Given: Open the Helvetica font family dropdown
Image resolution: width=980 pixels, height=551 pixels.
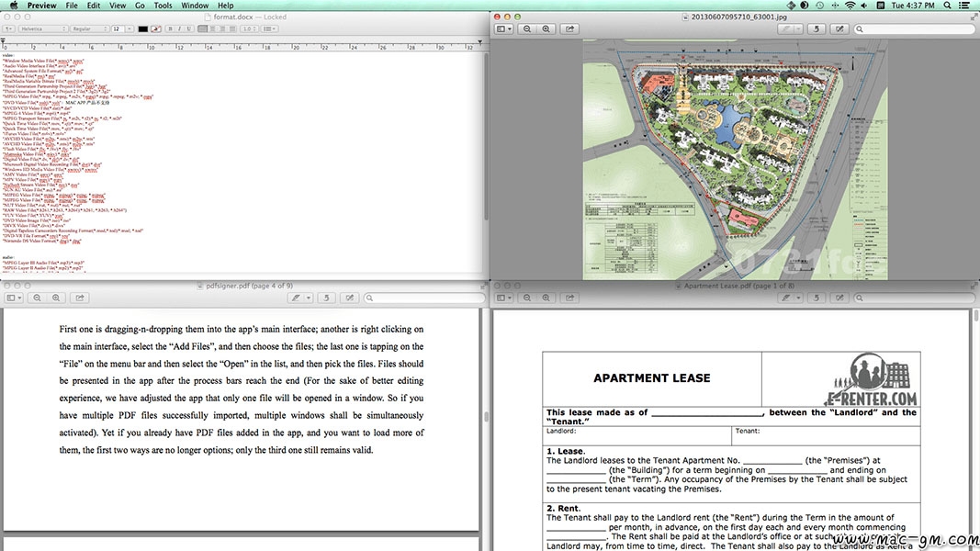Looking at the screenshot, I should pos(42,29).
